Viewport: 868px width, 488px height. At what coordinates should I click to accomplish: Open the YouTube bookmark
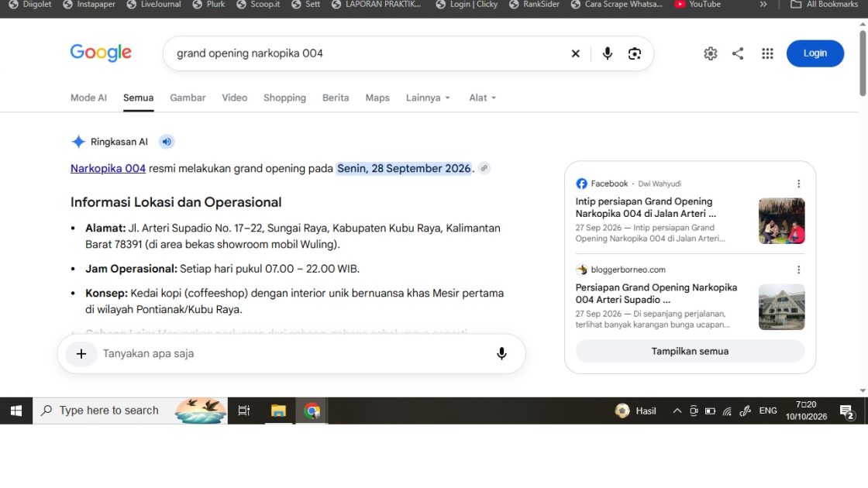point(697,5)
